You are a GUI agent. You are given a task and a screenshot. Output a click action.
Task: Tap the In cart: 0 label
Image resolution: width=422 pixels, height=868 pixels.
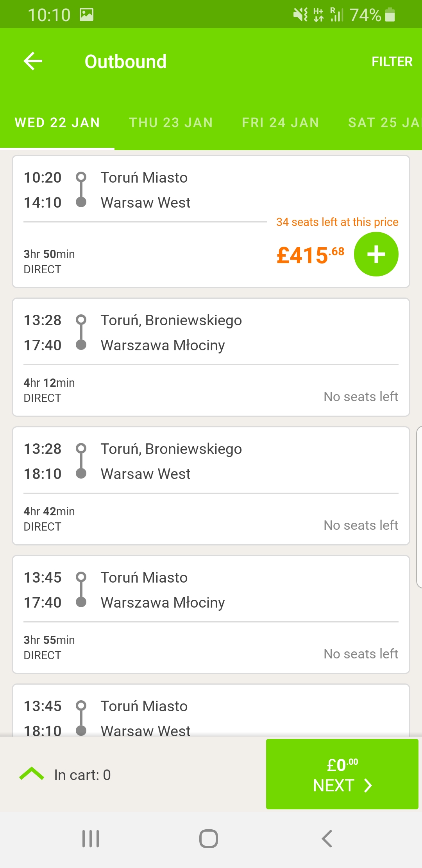pyautogui.click(x=82, y=775)
